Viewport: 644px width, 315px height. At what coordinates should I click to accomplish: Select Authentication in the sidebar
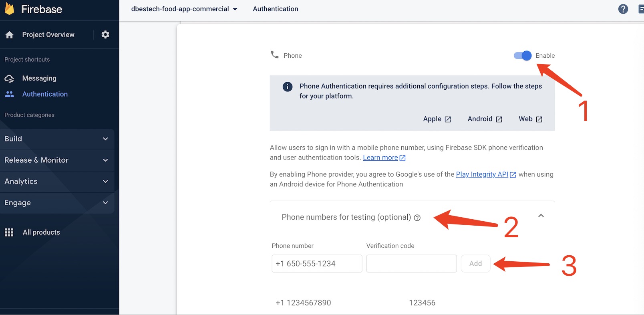(45, 94)
